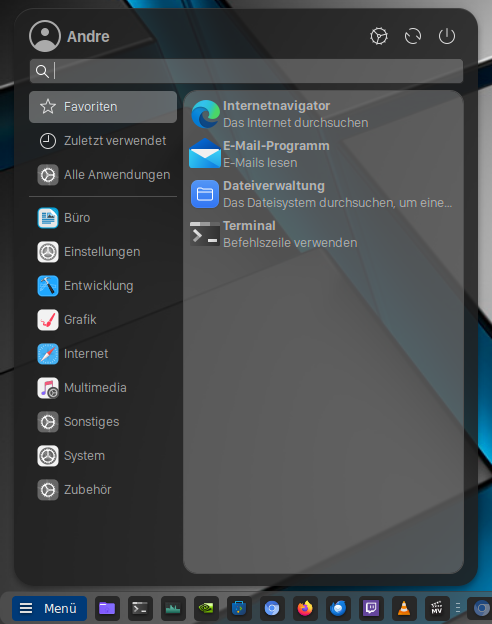Open the Multimedia category
The image size is (492, 624).
click(103, 388)
